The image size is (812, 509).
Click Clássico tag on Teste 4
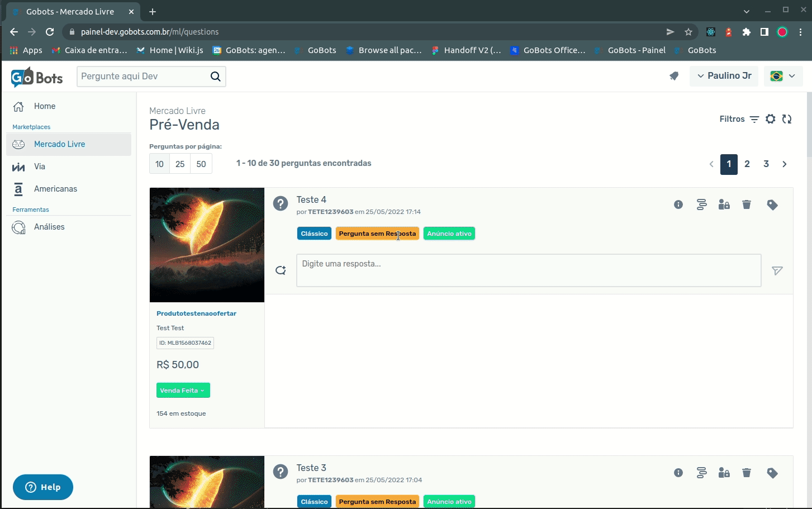tap(314, 234)
